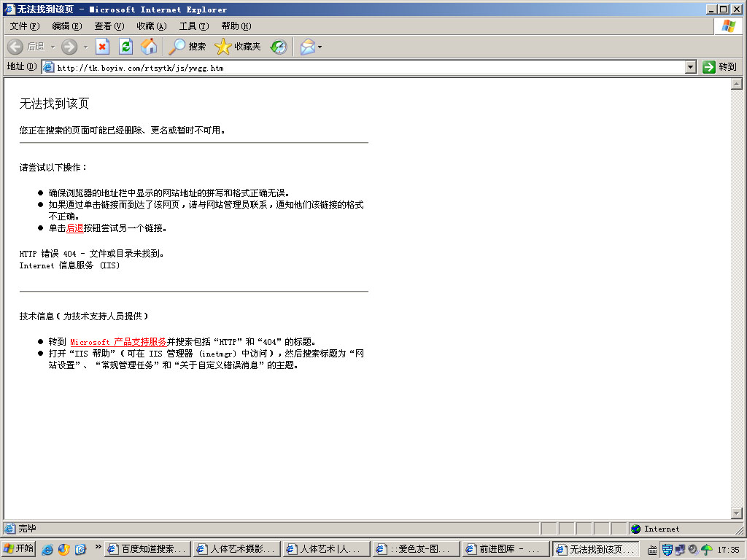Screen dimensions: 747x560
Task: Click the 17:35 clock in the tray
Action: pyautogui.click(x=728, y=550)
